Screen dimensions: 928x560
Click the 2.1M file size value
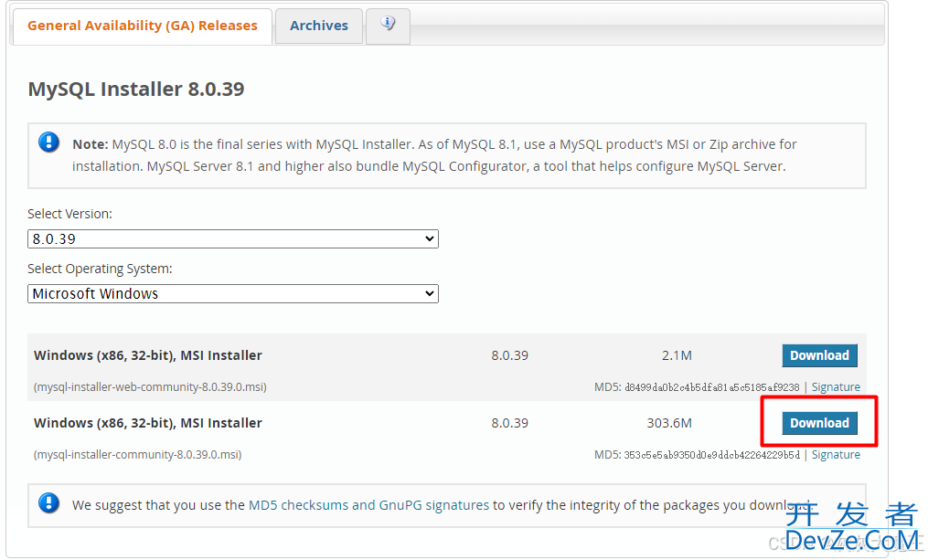click(677, 355)
